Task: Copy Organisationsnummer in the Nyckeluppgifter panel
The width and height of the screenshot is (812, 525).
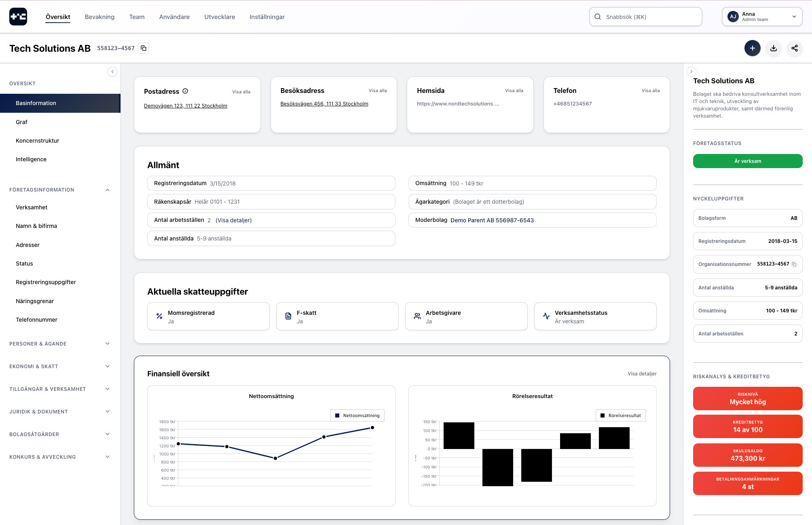Action: click(794, 264)
